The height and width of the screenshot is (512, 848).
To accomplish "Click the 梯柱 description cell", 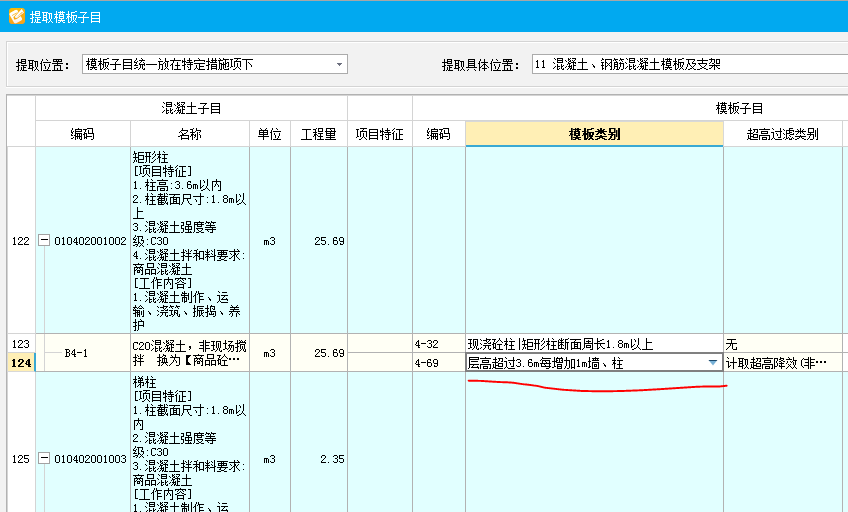I will point(190,443).
